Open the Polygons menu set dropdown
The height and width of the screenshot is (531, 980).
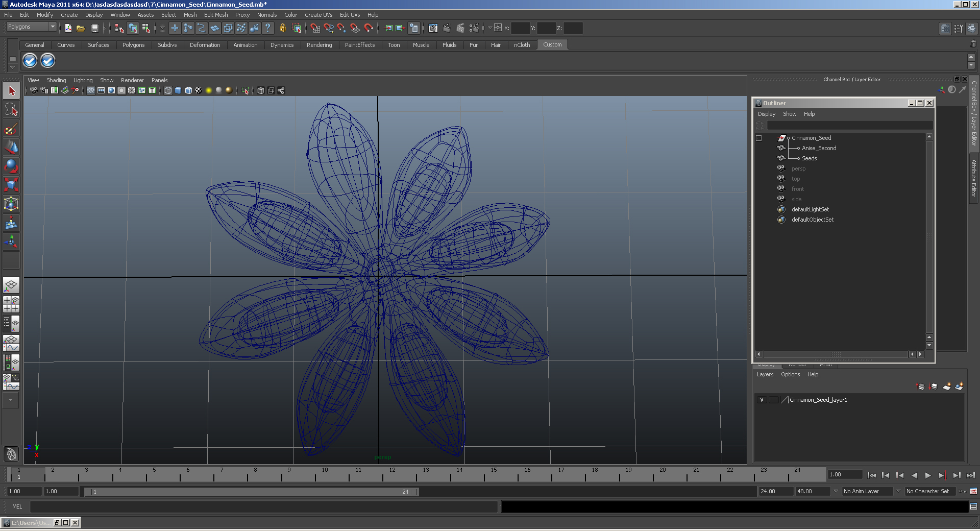tap(32, 27)
